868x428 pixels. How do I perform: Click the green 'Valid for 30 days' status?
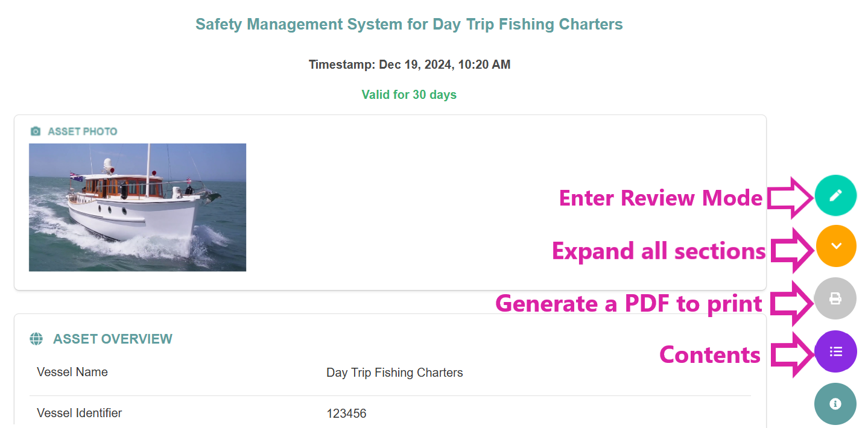[x=409, y=95]
